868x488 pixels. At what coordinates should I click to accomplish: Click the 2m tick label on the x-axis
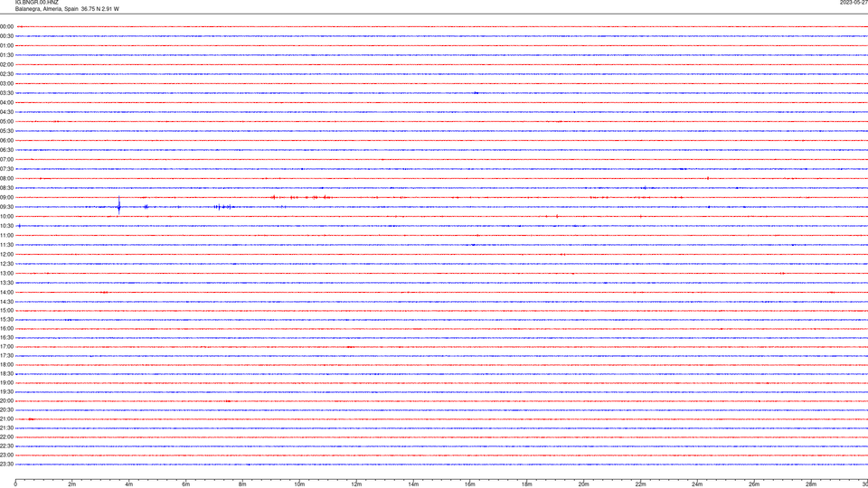(72, 484)
